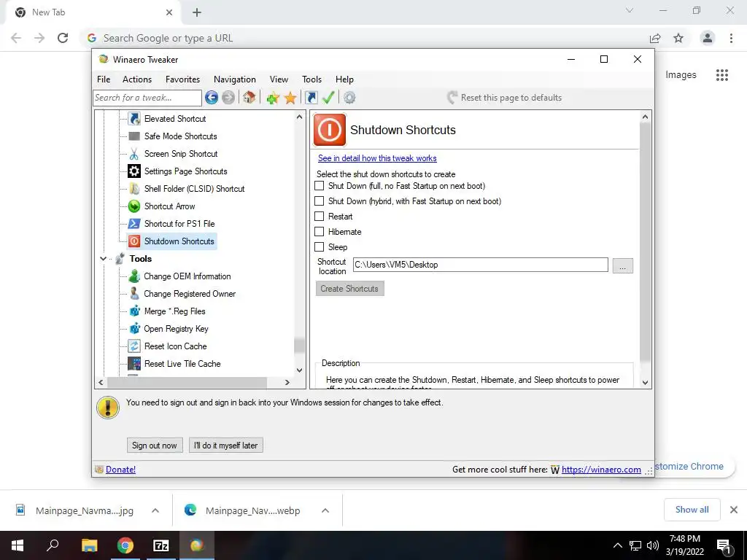Click the Merge *.Reg Files icon

[134, 311]
